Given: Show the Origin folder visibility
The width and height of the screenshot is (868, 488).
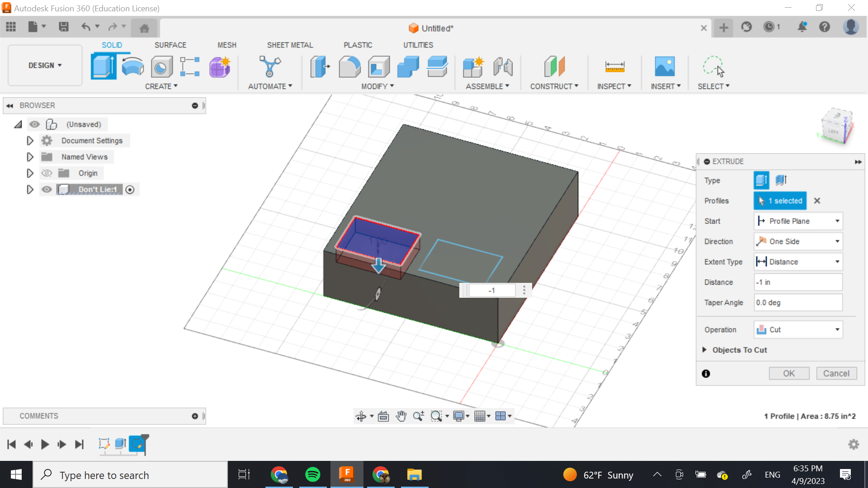Looking at the screenshot, I should [x=47, y=173].
